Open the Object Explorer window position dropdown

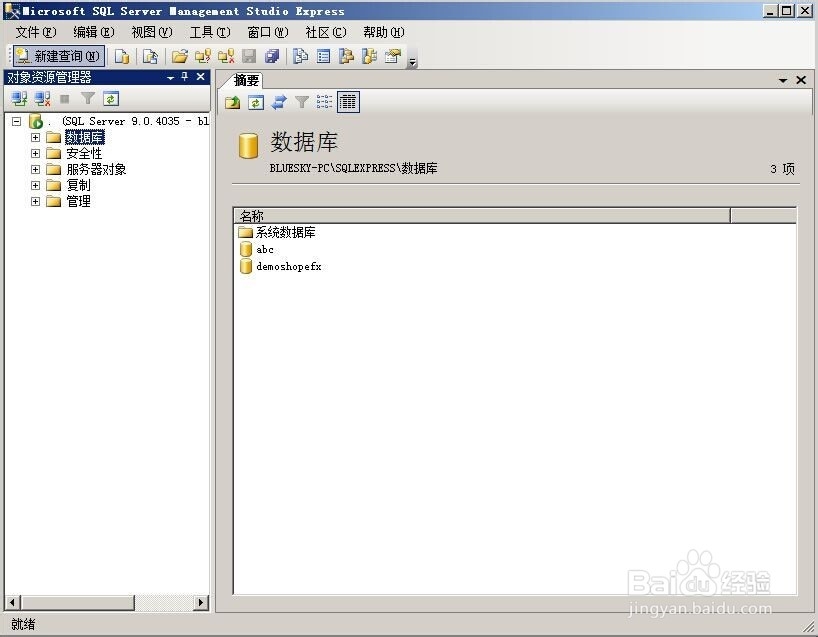[171, 78]
